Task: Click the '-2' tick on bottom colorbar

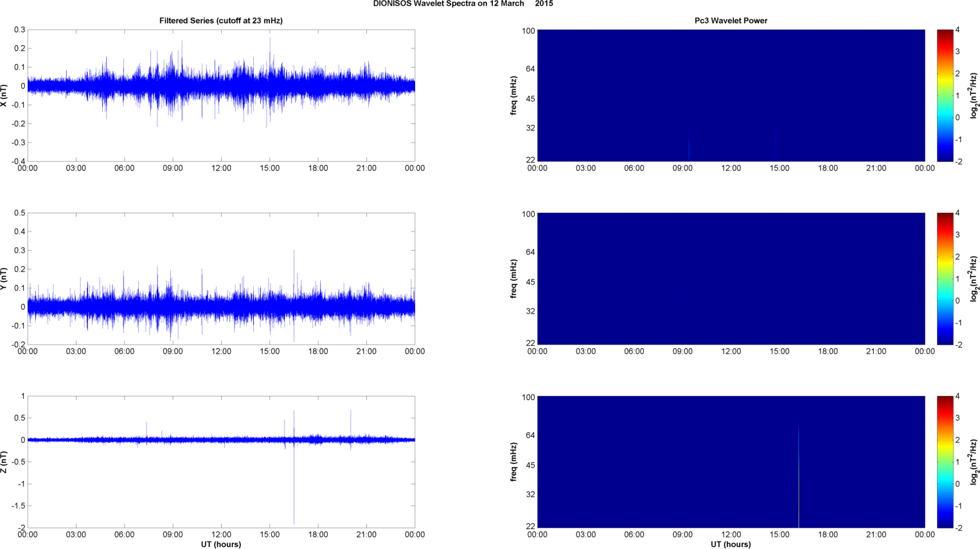Action: tap(959, 528)
